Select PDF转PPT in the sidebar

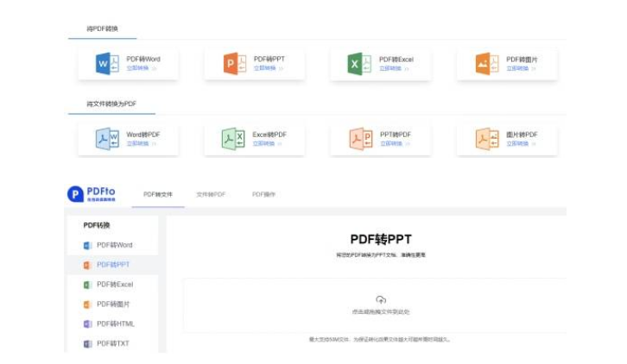pyautogui.click(x=113, y=265)
